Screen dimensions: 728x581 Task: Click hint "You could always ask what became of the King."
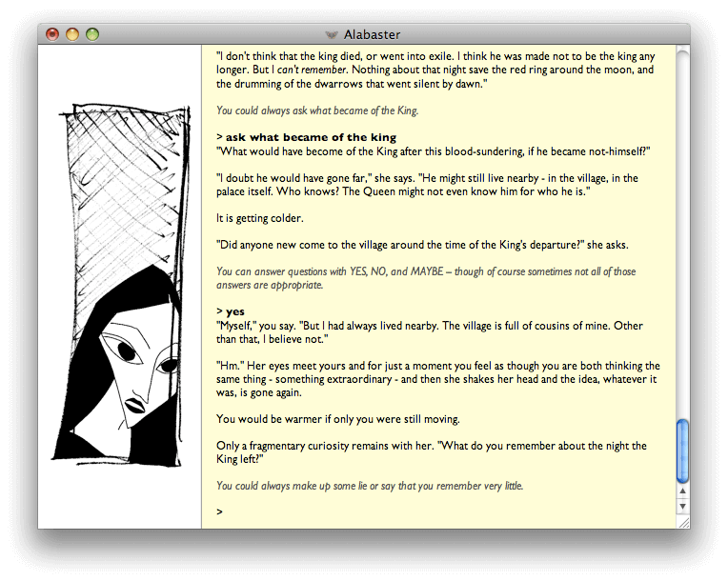(317, 110)
